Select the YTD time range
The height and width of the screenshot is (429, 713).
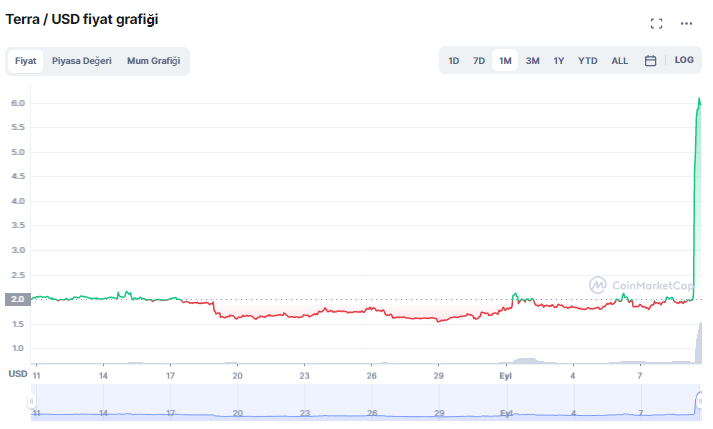pos(588,61)
